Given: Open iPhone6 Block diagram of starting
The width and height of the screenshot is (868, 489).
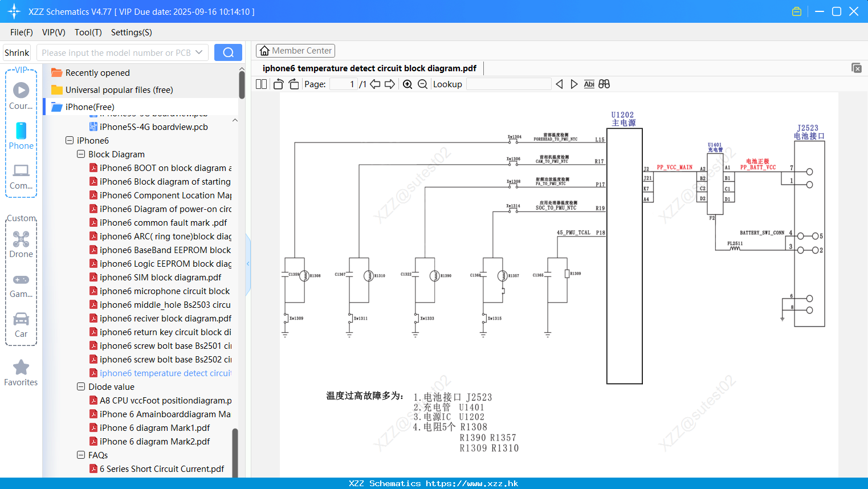Looking at the screenshot, I should click(161, 181).
